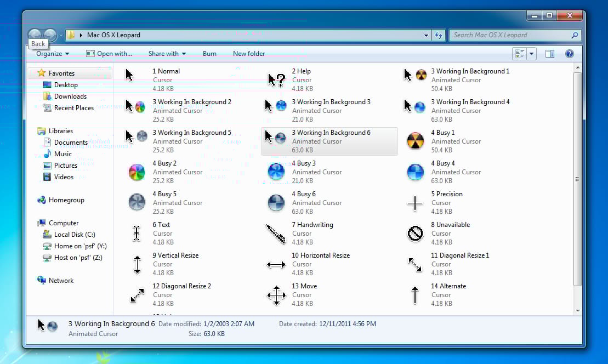Select the 7 Handwriting pen icon
This screenshot has height=364, width=608.
[276, 234]
